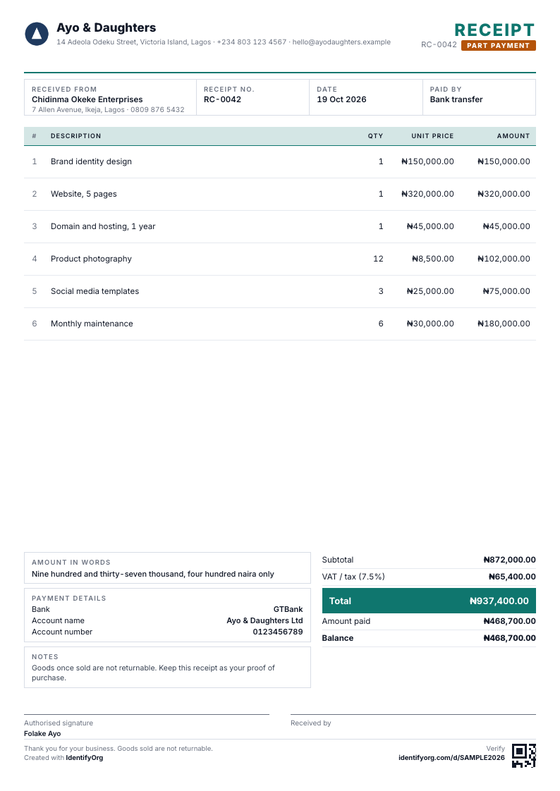The height and width of the screenshot is (791, 560).
Task: Click Domain and hosting, 1 year item
Action: [x=103, y=226]
